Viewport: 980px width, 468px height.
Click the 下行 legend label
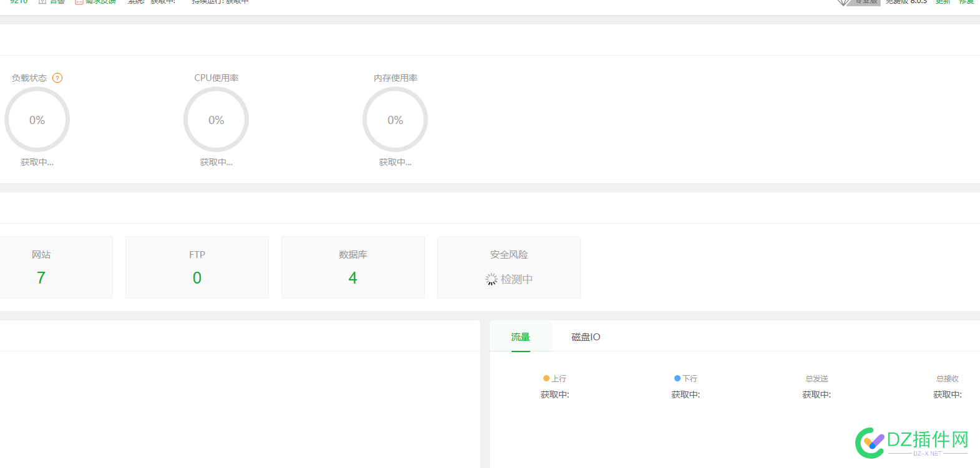[x=690, y=378]
